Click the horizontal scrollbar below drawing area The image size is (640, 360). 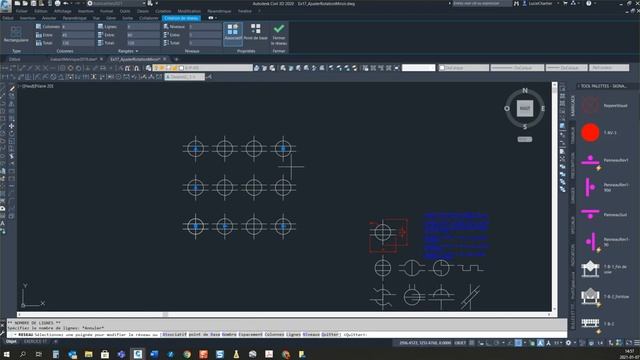click(x=284, y=315)
